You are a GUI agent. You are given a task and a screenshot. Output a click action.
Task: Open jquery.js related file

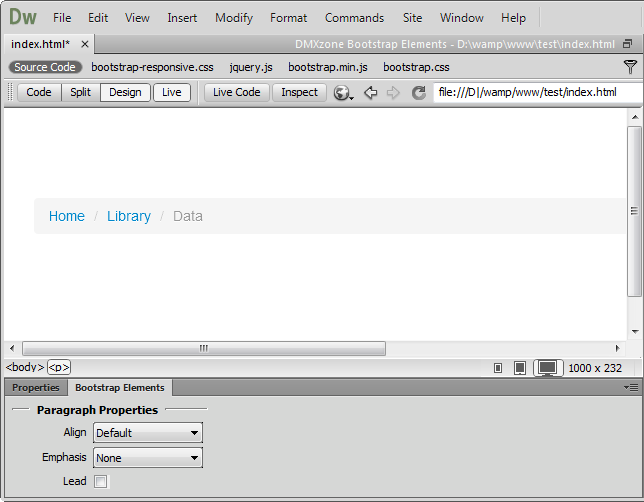tap(251, 67)
